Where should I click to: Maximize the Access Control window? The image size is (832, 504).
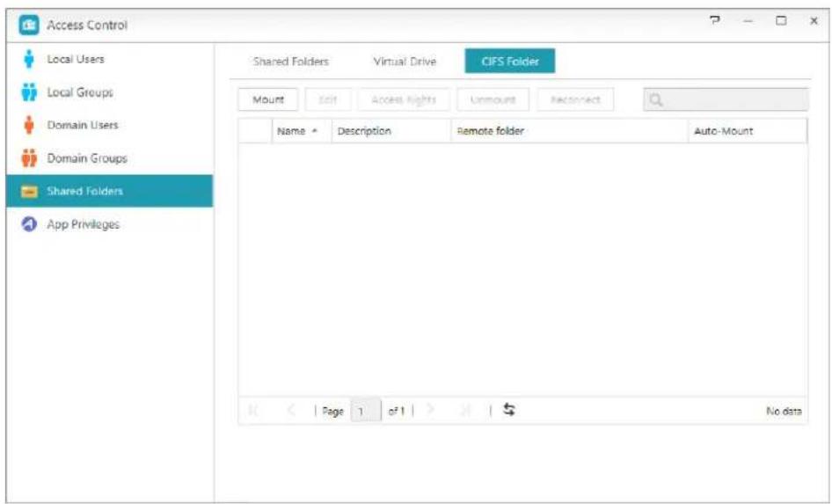pyautogui.click(x=781, y=21)
